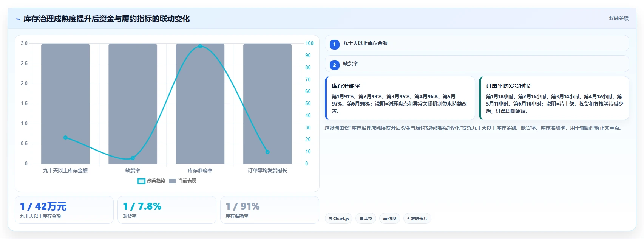Toggle the 改善趋势 legend item

click(x=151, y=181)
